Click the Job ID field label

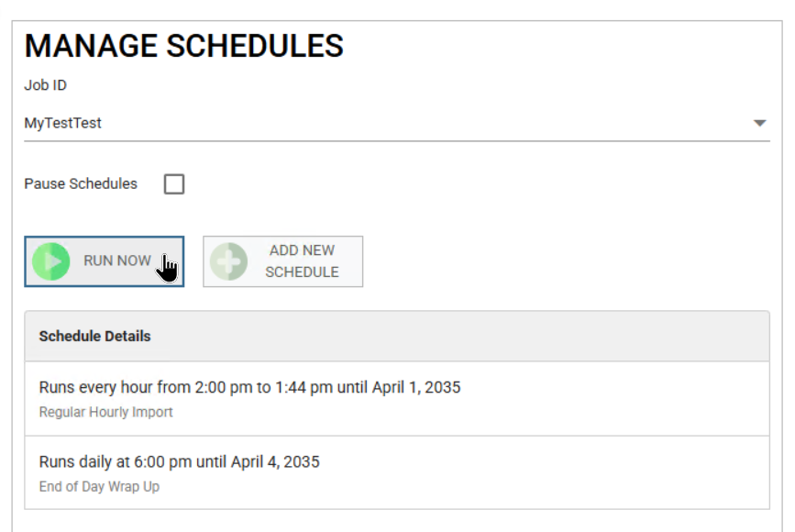(x=45, y=86)
